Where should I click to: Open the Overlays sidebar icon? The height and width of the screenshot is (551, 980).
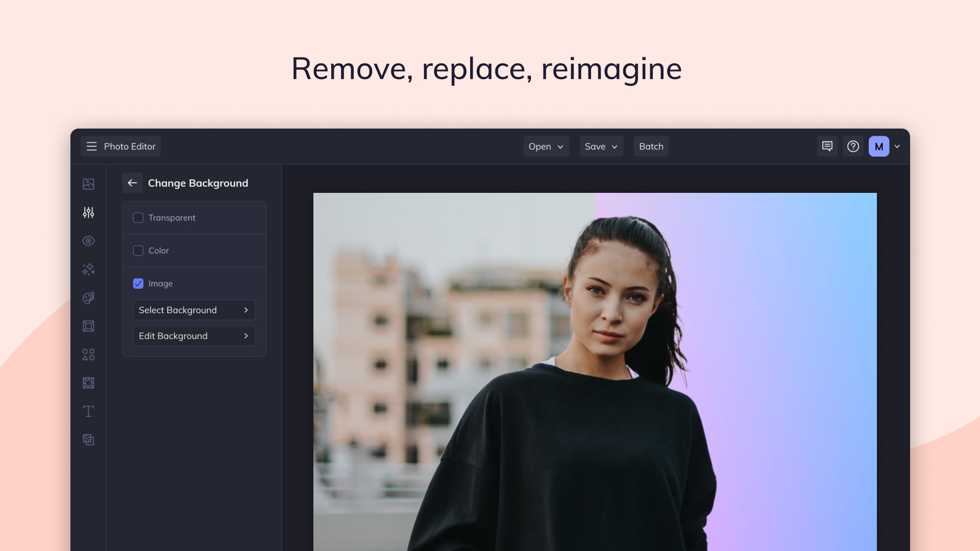(88, 440)
